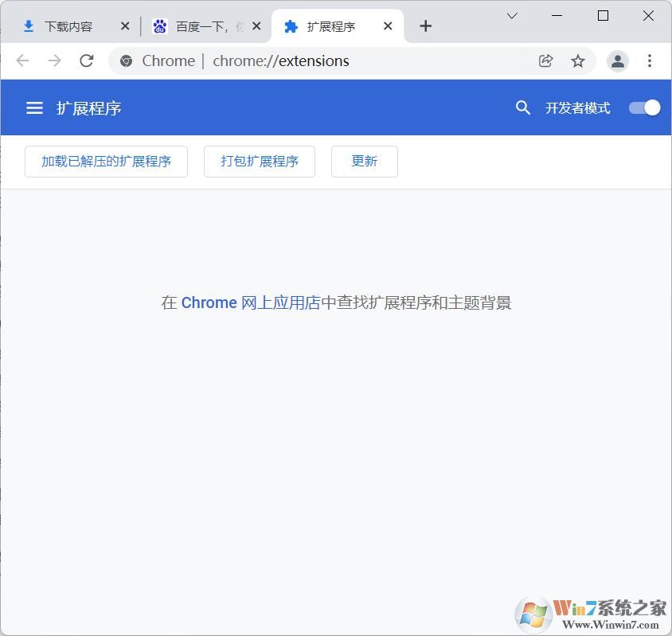Click the Chrome logo in the address bar
The image size is (672, 636).
tap(125, 60)
